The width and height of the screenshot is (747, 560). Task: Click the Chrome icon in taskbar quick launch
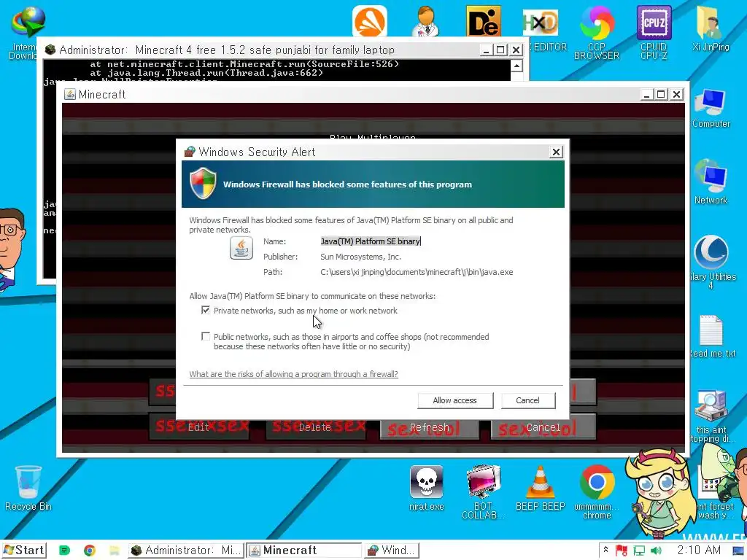[89, 551]
